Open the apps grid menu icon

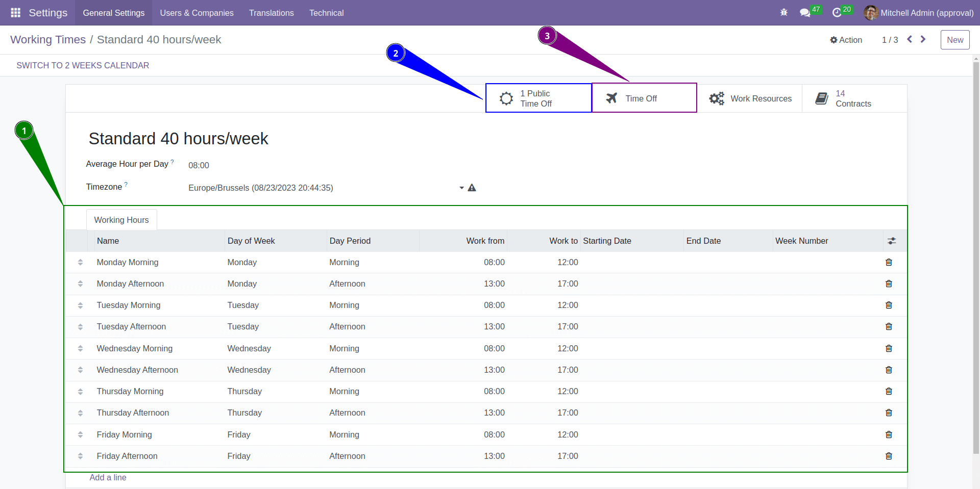pyautogui.click(x=15, y=13)
